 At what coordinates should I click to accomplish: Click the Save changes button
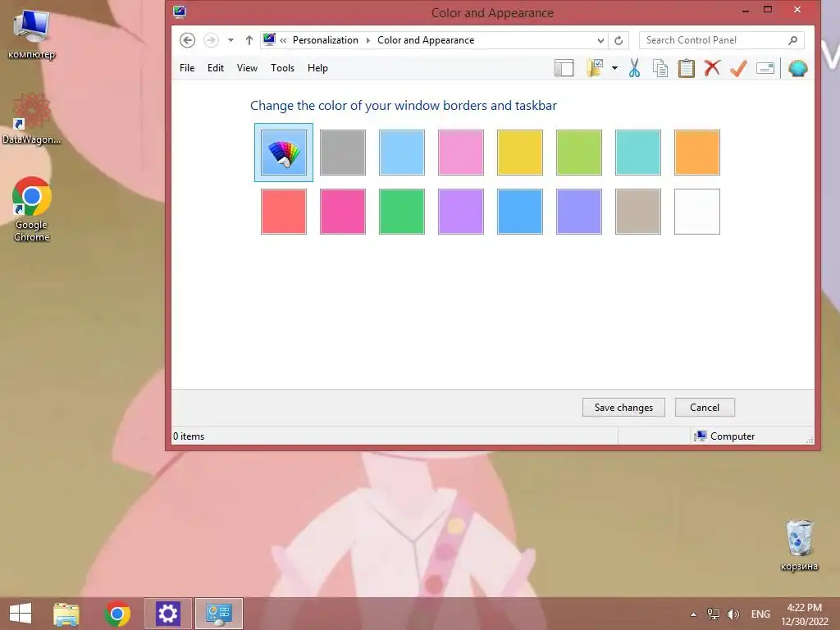click(x=623, y=408)
